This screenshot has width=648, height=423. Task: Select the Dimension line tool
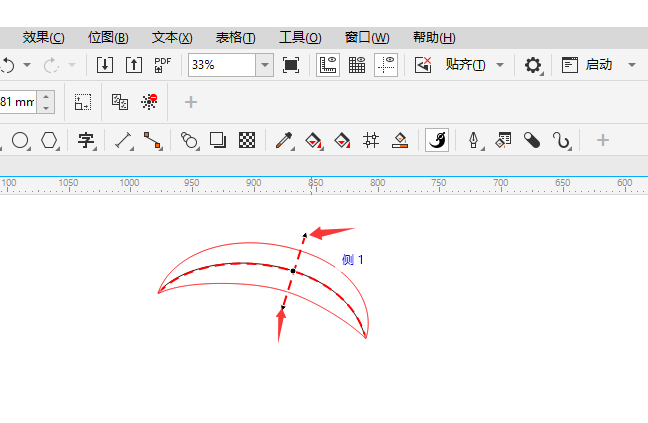pyautogui.click(x=123, y=140)
